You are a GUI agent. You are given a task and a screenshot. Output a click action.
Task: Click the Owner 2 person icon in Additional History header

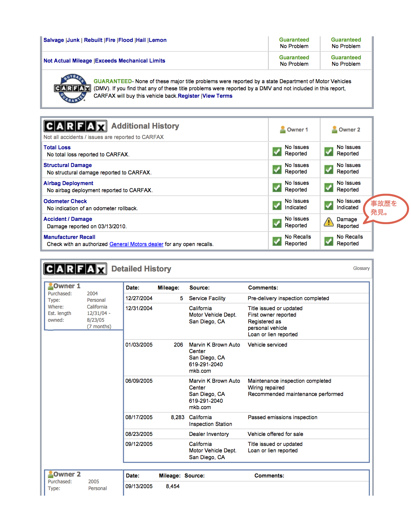coord(334,130)
